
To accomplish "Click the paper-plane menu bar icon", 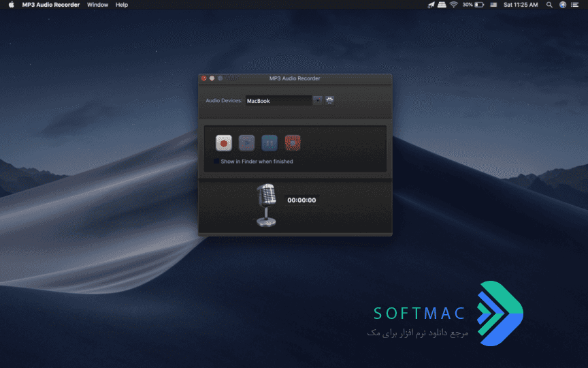I will (431, 5).
